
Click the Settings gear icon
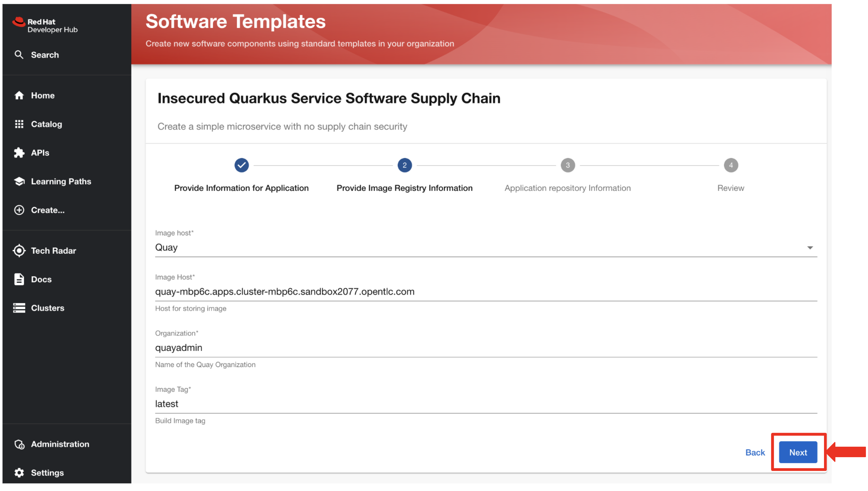click(x=19, y=473)
